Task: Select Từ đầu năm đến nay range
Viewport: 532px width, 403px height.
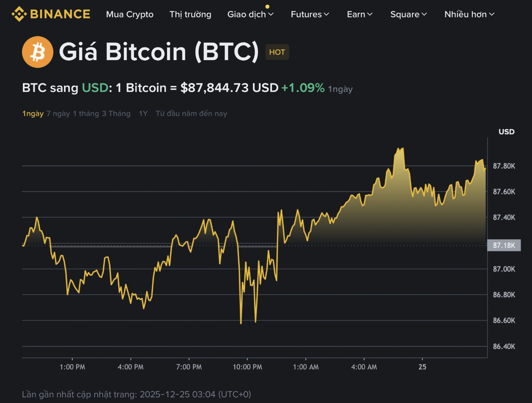Action: (x=191, y=113)
